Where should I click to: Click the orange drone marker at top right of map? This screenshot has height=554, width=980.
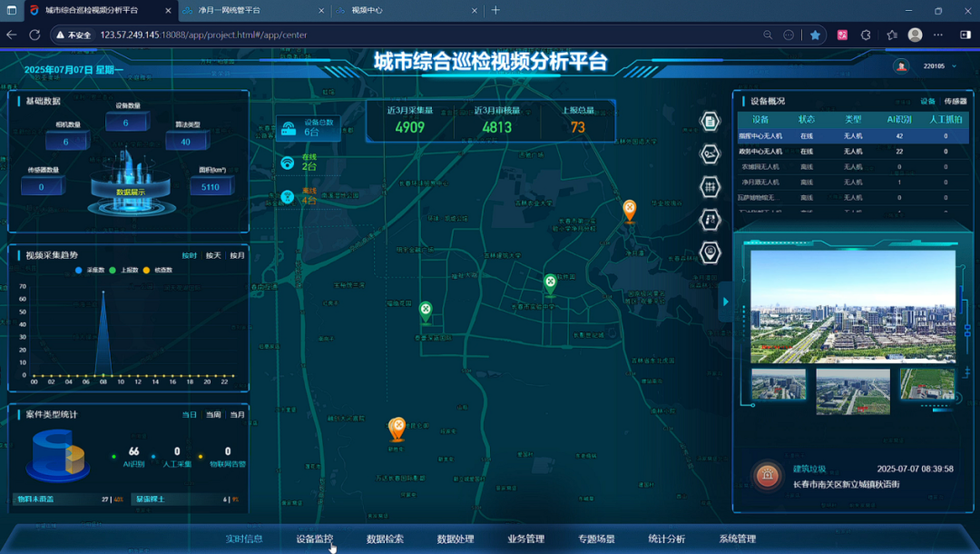pos(630,210)
